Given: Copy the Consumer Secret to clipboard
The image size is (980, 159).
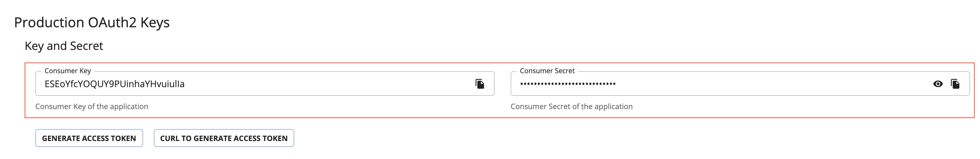Looking at the screenshot, I should (955, 84).
